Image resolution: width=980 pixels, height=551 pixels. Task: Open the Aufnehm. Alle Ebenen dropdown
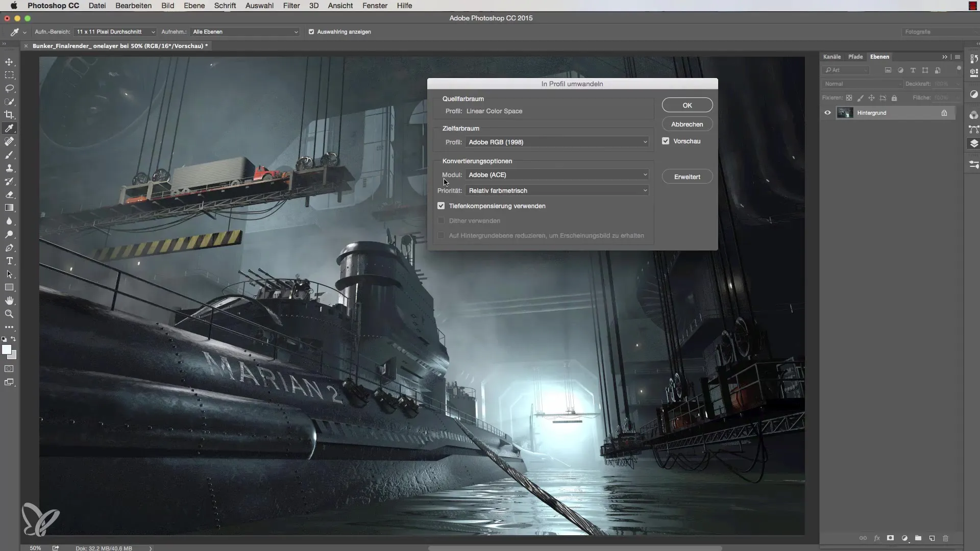pos(244,32)
